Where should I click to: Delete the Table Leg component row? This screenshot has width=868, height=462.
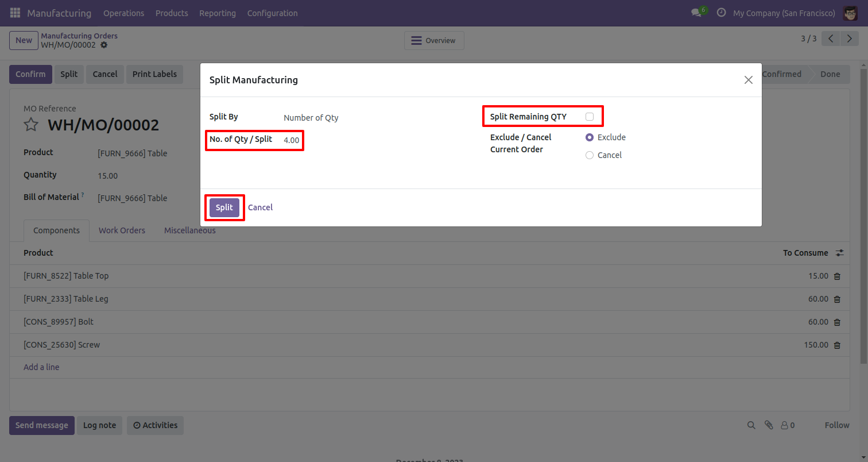coord(837,299)
